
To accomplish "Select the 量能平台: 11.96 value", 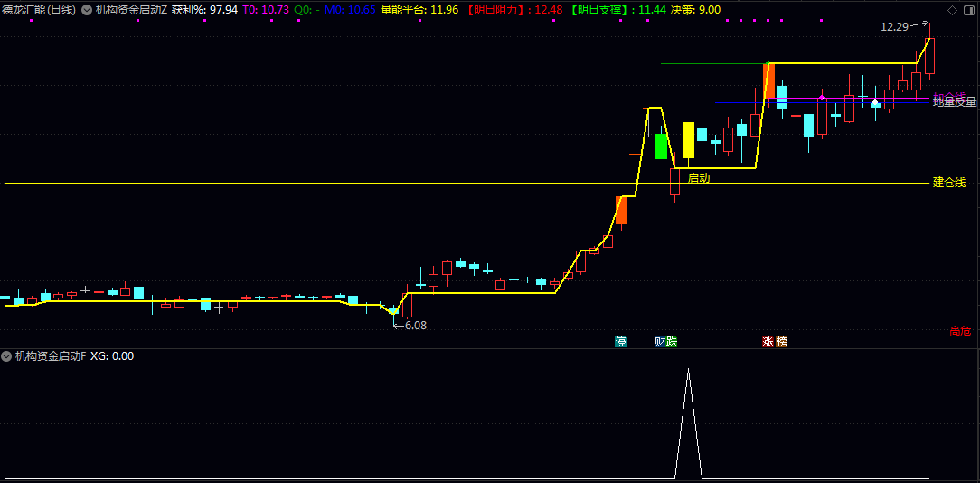I will (x=419, y=9).
